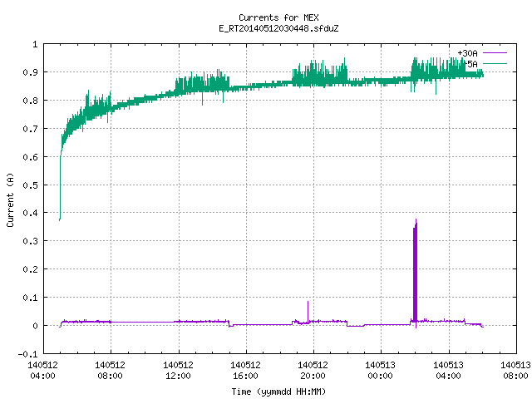Click x-axis label 140513 08:00
Screen dimensions: 532x399
pos(515,370)
